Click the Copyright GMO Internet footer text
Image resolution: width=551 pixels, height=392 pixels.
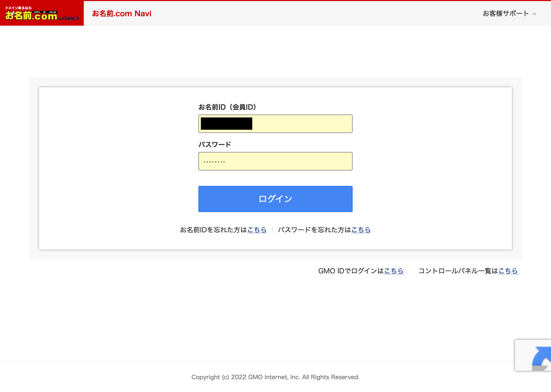(275, 377)
